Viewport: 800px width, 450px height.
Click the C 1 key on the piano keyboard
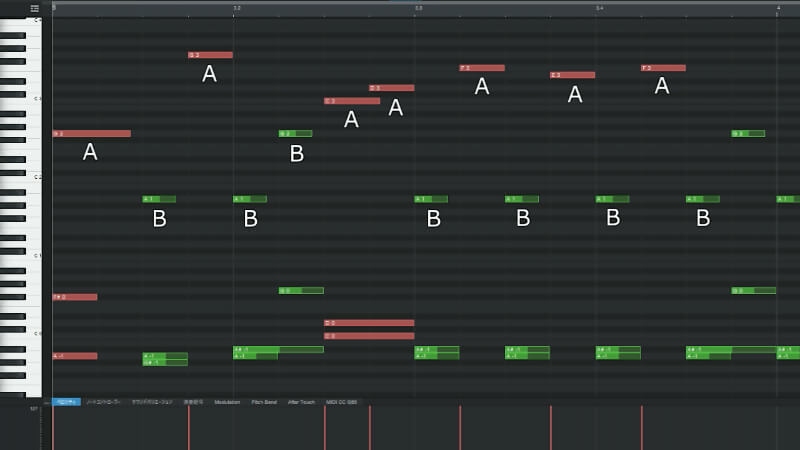(34, 257)
